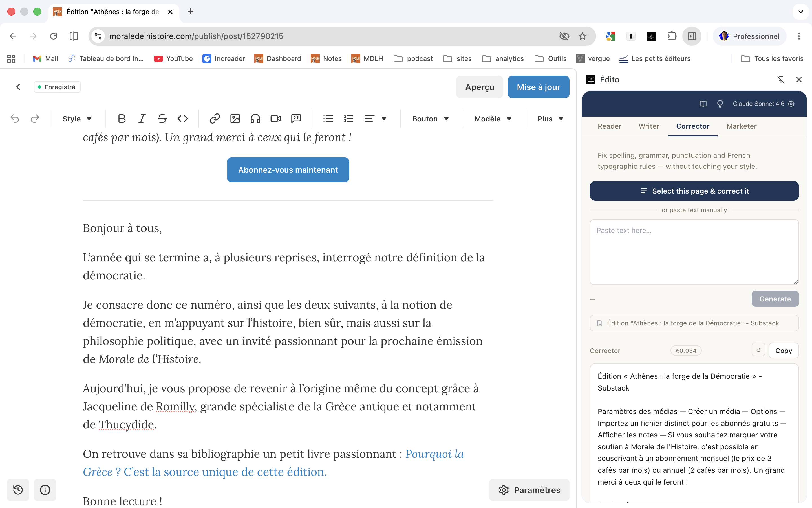Screen dimensions: 812x508
Task: Open the tab search chevron
Action: pos(801,11)
